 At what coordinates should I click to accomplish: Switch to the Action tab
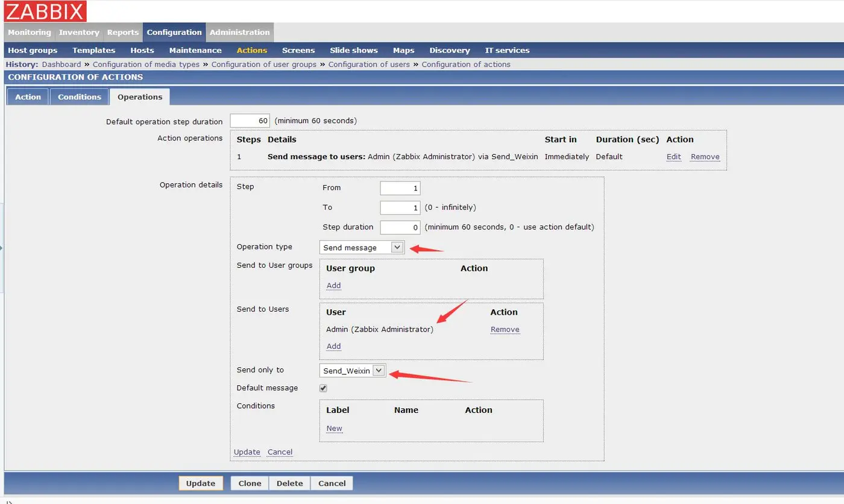(x=28, y=97)
